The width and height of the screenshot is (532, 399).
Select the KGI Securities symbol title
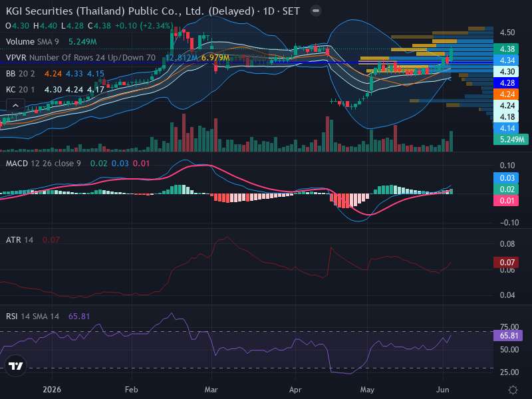(x=153, y=11)
